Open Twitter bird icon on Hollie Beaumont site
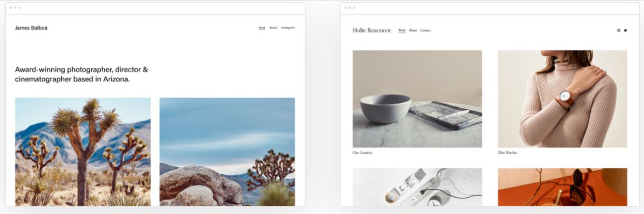This screenshot has width=644, height=214. point(626,30)
